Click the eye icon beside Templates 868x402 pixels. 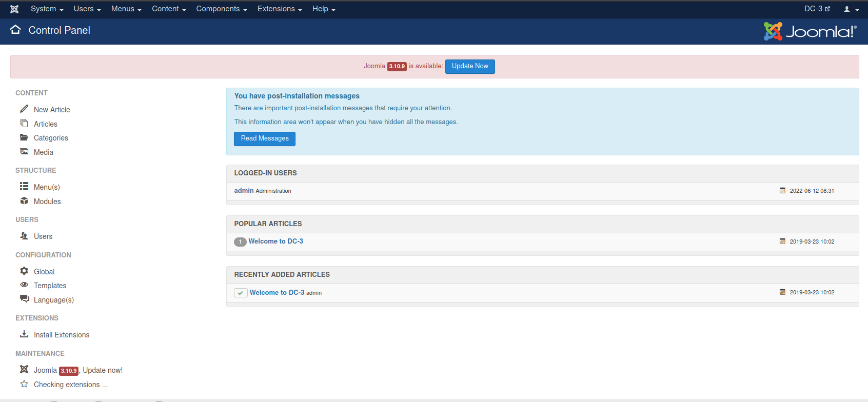(24, 285)
